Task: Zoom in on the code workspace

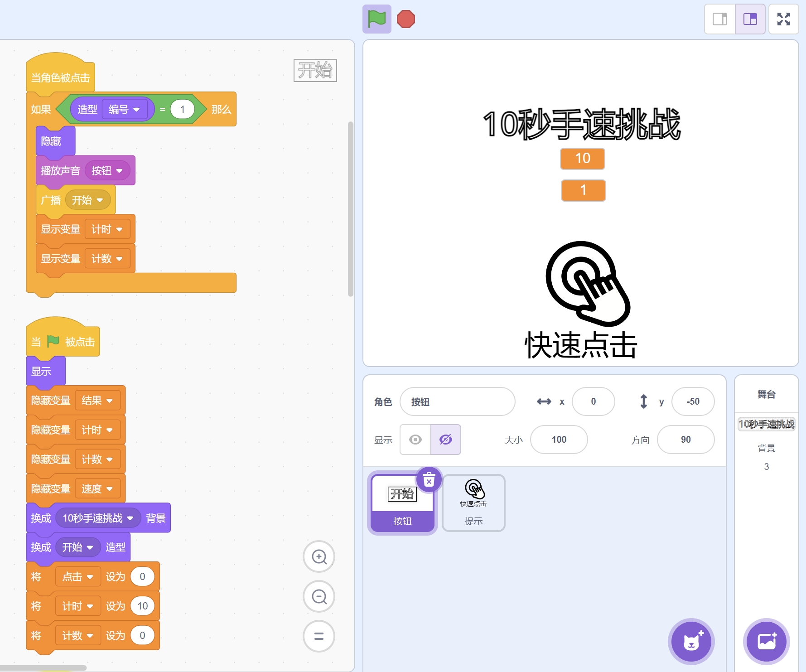Action: point(319,556)
